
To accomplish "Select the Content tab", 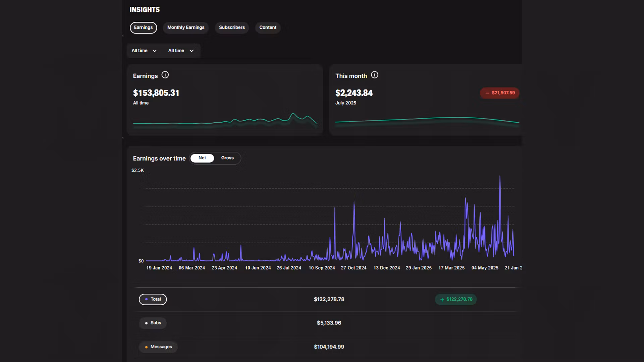I will click(x=268, y=27).
